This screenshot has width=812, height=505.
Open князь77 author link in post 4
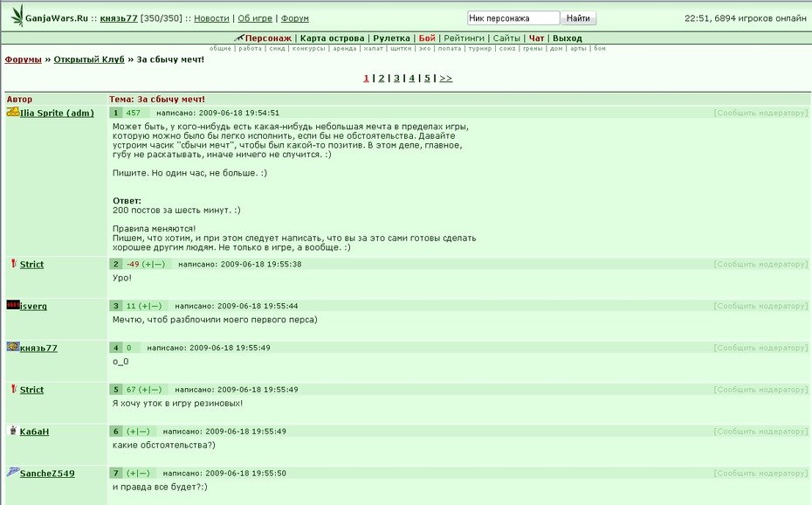pos(38,348)
